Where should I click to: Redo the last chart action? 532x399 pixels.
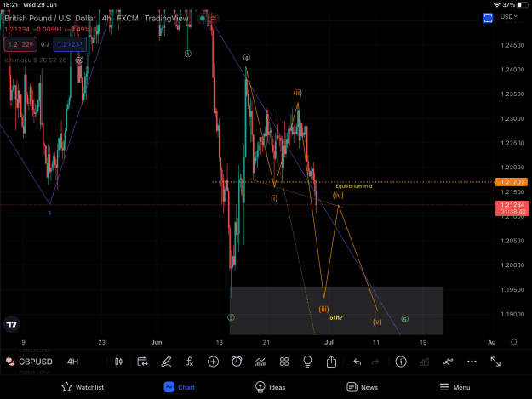point(375,362)
